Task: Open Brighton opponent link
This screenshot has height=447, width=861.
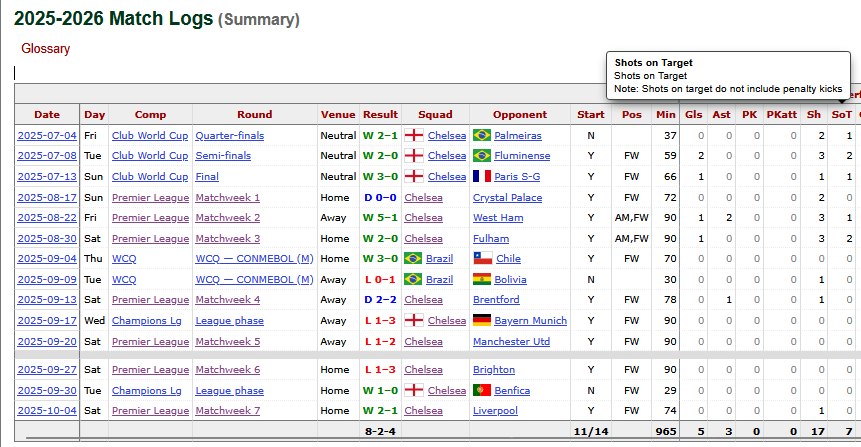Action: 494,370
